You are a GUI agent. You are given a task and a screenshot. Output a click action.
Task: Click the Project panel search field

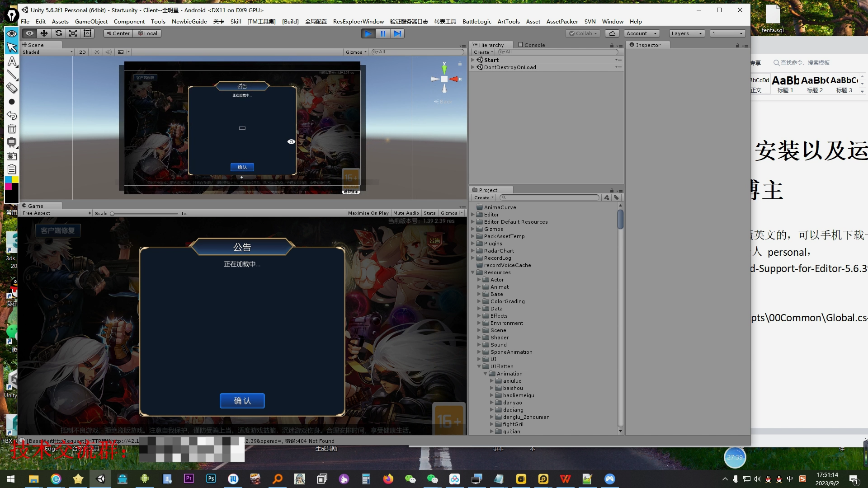[x=551, y=197]
